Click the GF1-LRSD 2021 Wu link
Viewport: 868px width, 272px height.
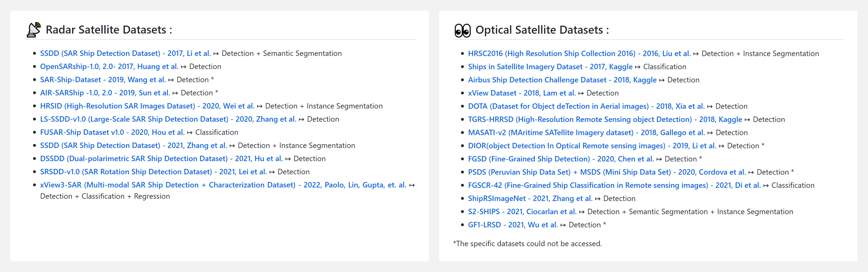(x=512, y=225)
